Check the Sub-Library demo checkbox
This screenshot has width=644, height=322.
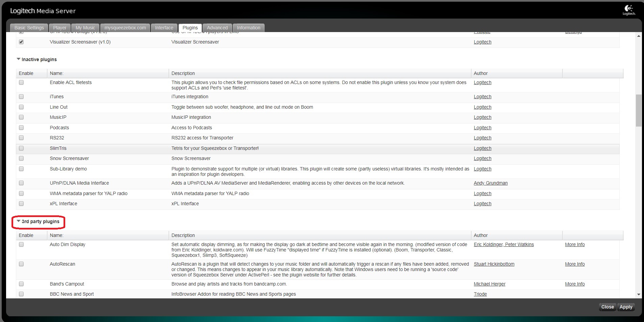point(21,169)
